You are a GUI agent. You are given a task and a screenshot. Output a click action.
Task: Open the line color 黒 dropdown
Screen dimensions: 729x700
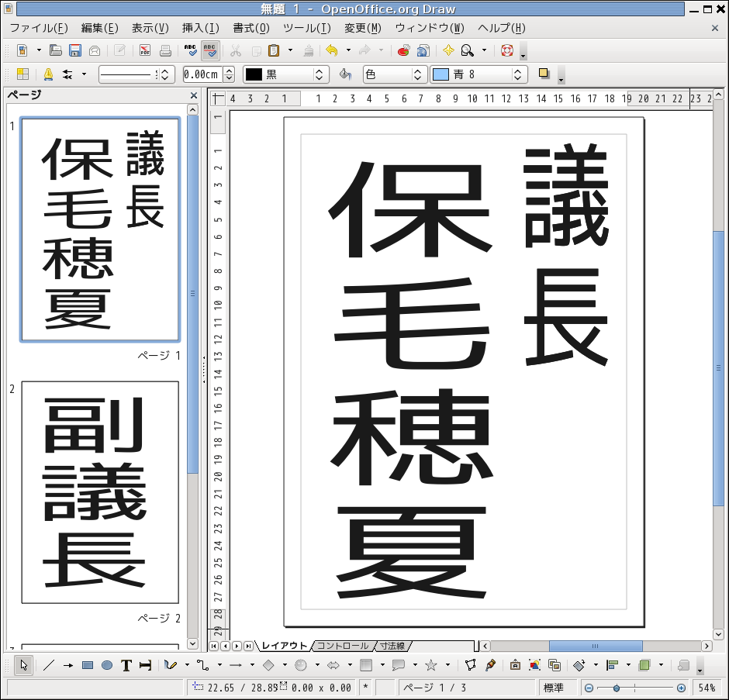click(319, 74)
